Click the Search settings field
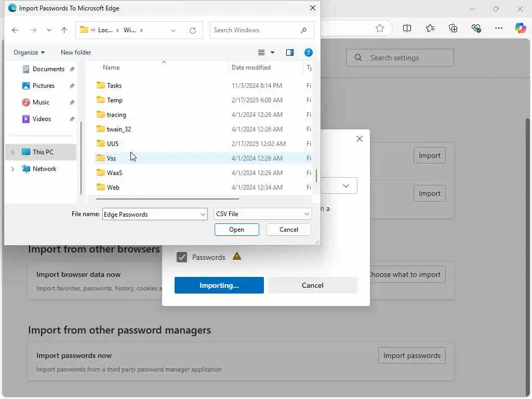 pyautogui.click(x=400, y=58)
